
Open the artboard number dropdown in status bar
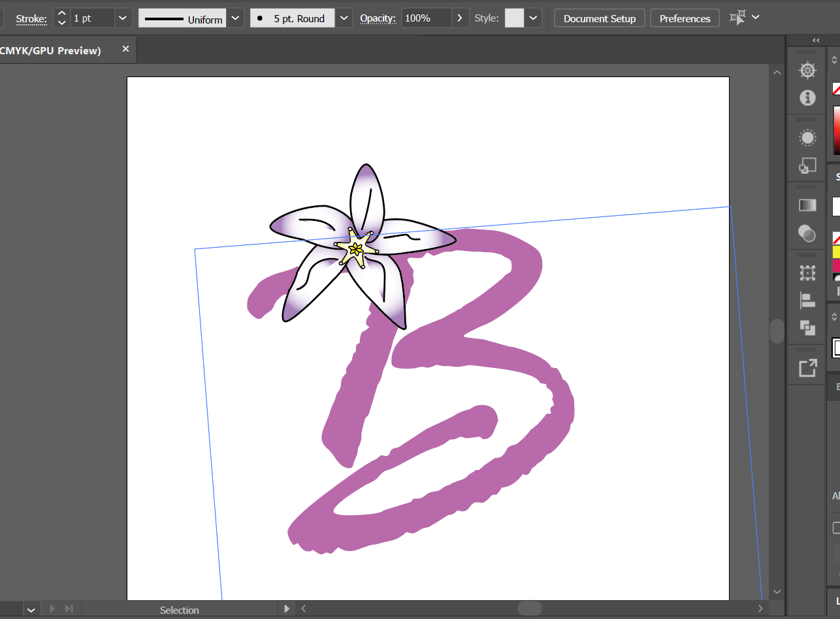tap(31, 610)
